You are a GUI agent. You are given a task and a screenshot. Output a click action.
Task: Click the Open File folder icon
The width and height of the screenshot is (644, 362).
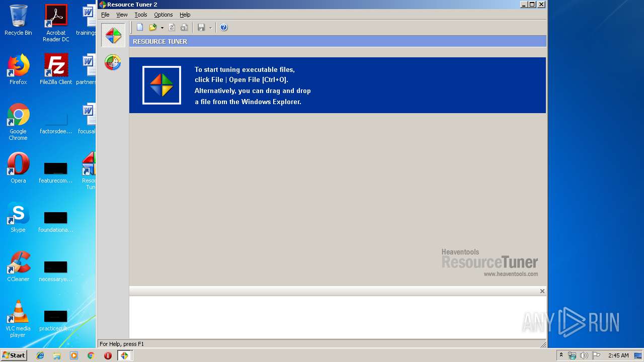[153, 28]
